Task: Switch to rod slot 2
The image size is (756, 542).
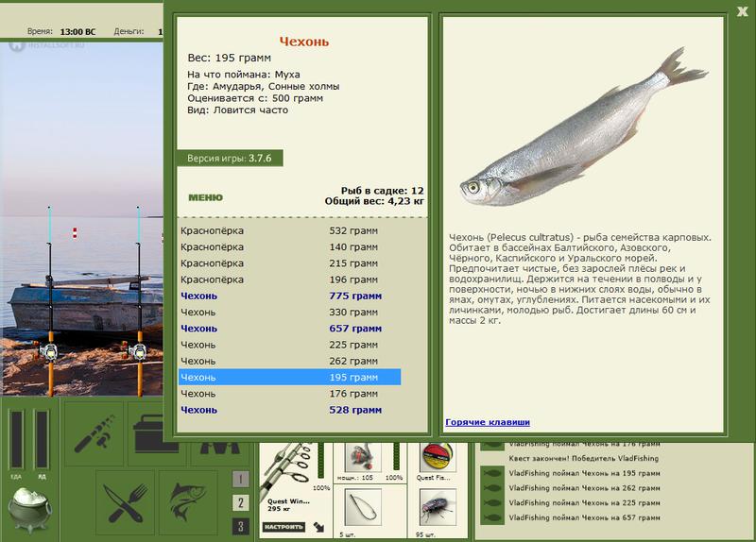Action: coord(241,503)
